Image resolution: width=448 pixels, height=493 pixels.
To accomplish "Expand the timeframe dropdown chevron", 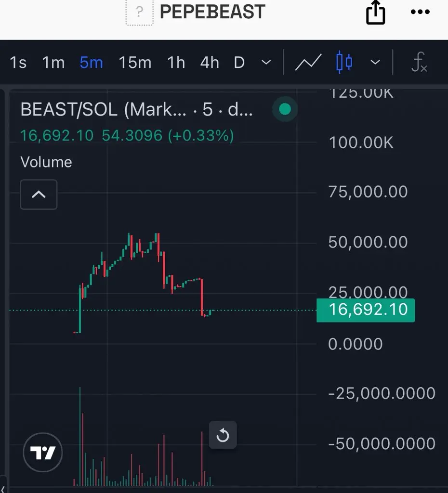I will (266, 62).
